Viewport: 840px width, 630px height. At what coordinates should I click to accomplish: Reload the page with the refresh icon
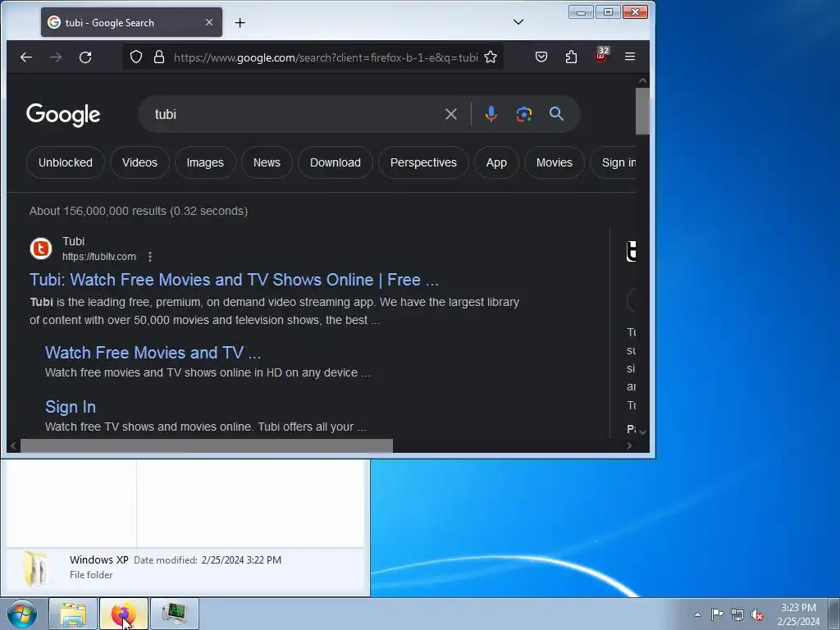pyautogui.click(x=85, y=57)
